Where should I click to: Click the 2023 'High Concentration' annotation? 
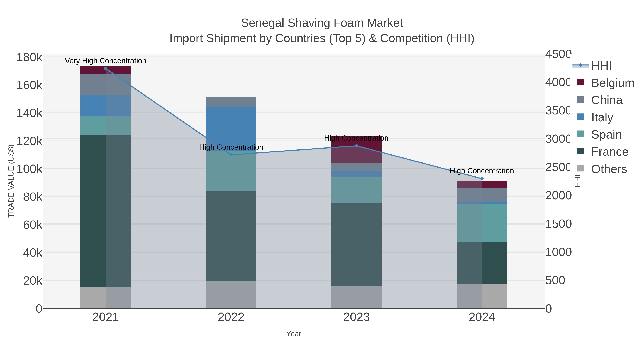point(356,138)
